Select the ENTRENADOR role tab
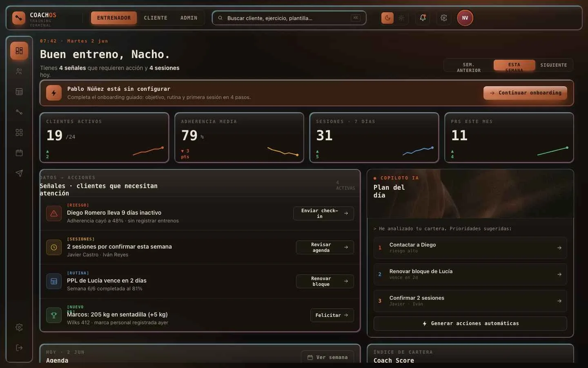Image resolution: width=588 pixels, height=368 pixels. click(x=114, y=18)
